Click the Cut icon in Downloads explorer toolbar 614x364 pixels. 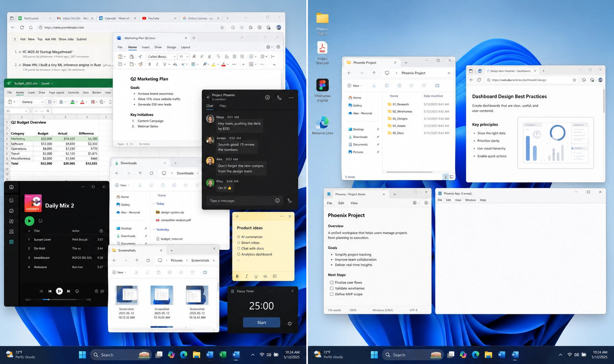pyautogui.click(x=140, y=185)
